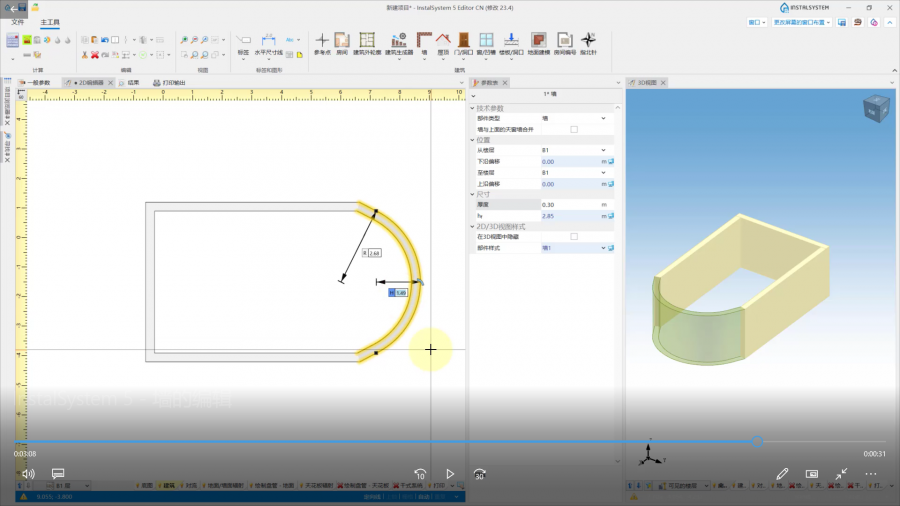The width and height of the screenshot is (900, 506).
Task: Choose the 窗/凸窗 window tool
Action: click(487, 42)
